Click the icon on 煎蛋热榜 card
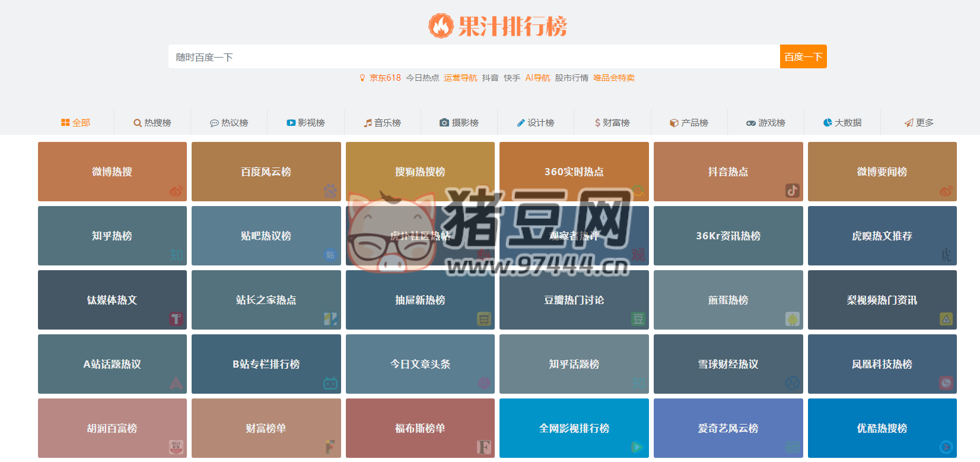Viewport: 980px width, 462px height. coord(793,319)
